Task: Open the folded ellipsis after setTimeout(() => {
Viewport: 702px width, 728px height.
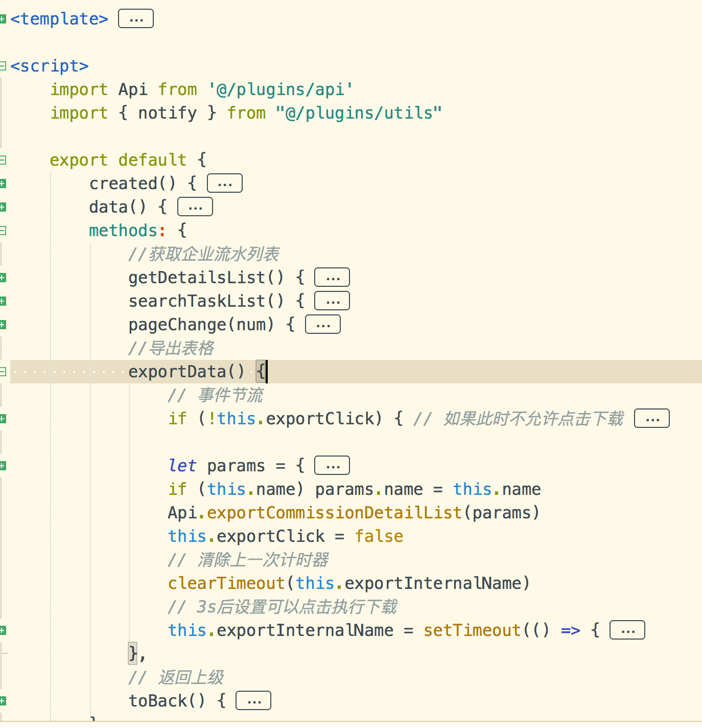Action: click(627, 630)
